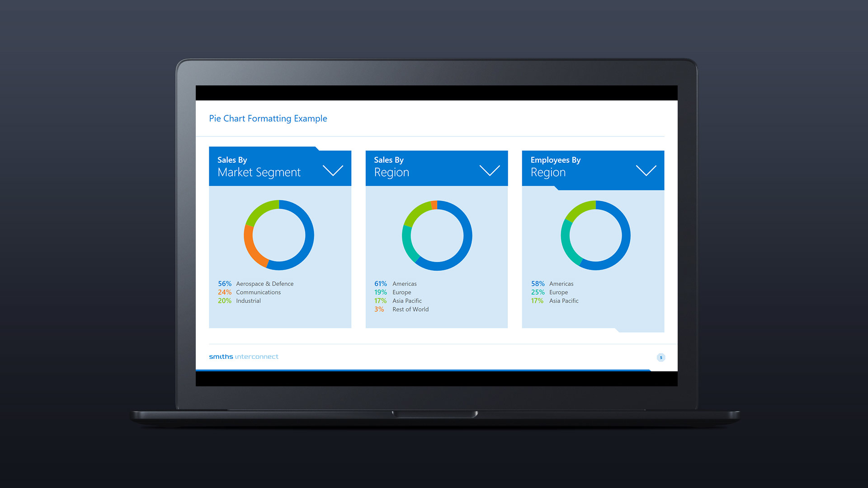Select the 17% Asia Pacific sales legend

click(398, 301)
